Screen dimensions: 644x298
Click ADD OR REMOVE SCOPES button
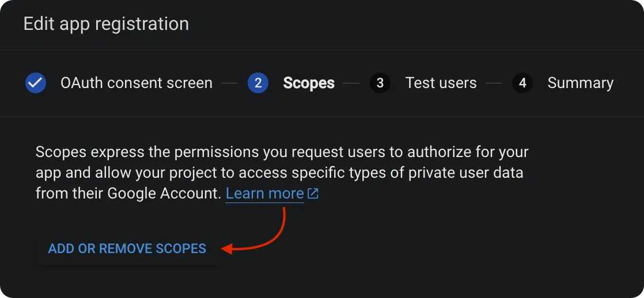click(127, 249)
